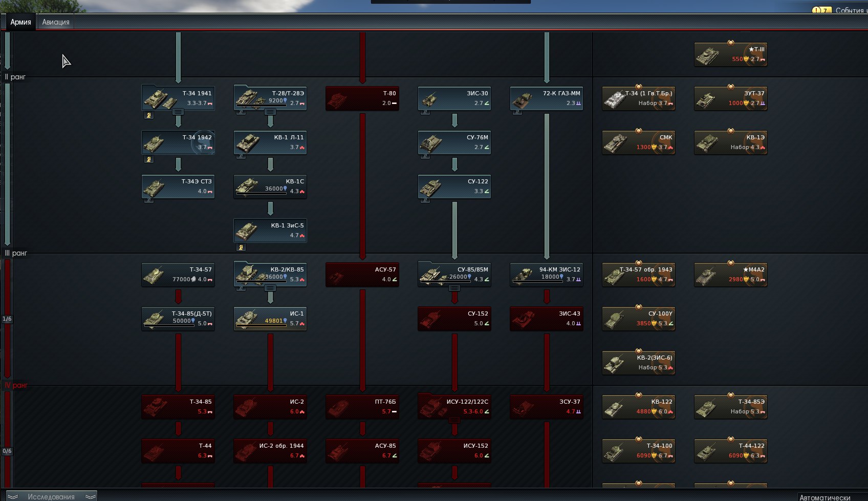Select the Т-44-122 premium vehicle card
This screenshot has height=501, width=868.
[x=730, y=451]
